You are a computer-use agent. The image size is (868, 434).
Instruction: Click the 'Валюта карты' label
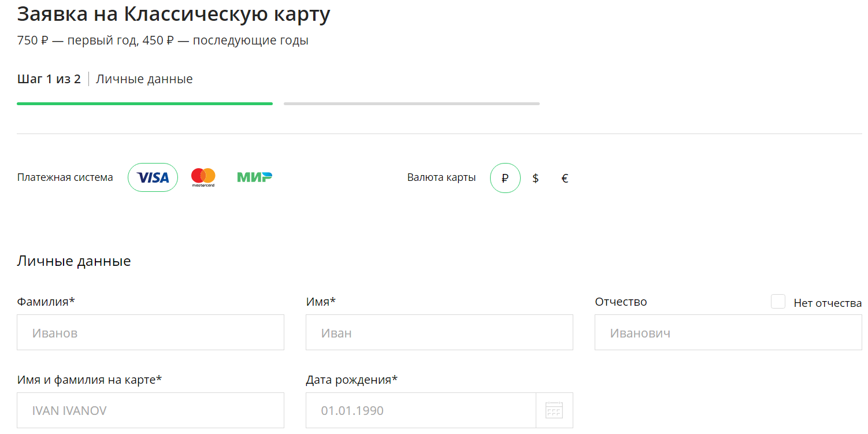tap(442, 177)
